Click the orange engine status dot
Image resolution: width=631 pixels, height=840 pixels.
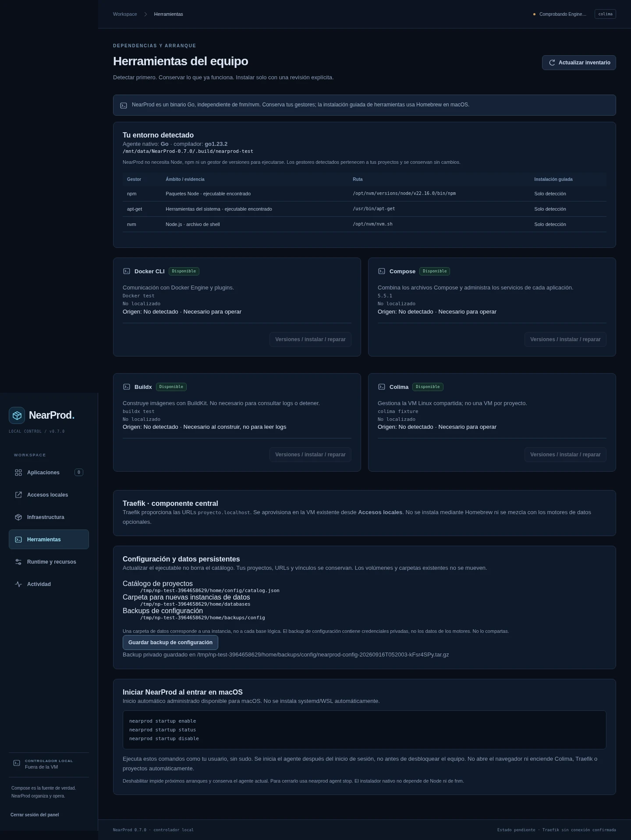[534, 14]
